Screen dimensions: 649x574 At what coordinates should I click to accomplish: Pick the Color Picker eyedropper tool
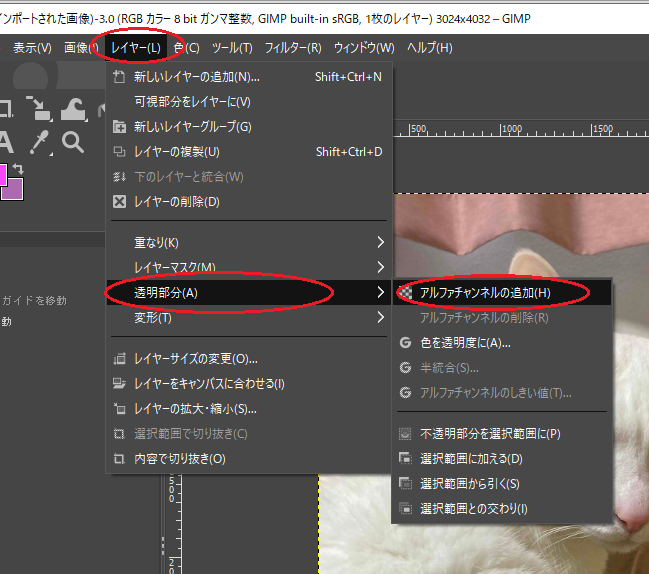(x=41, y=142)
